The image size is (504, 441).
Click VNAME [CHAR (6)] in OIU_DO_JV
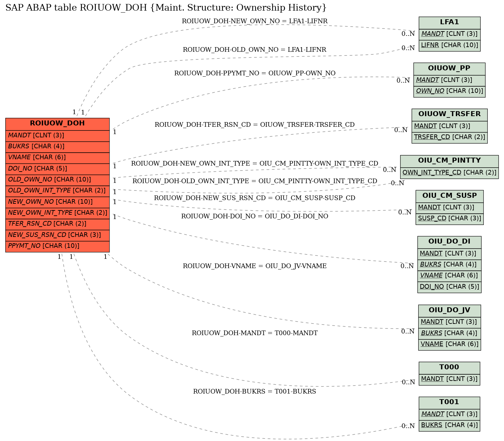pyautogui.click(x=450, y=344)
